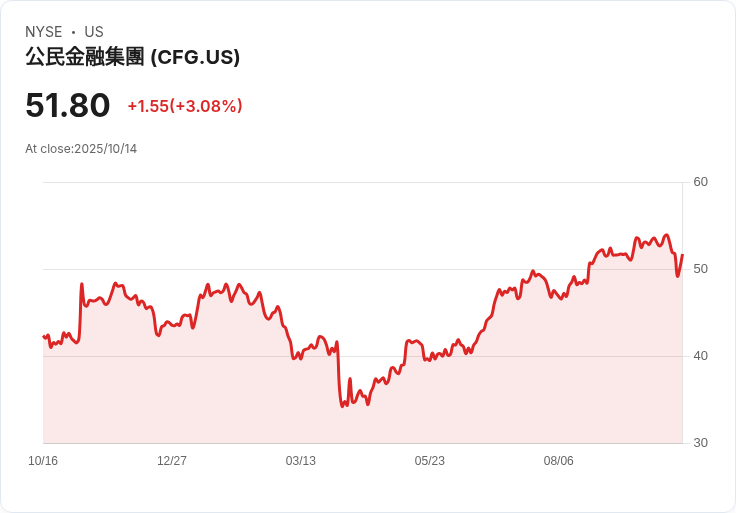Click the NYSE exchange label

[44, 32]
